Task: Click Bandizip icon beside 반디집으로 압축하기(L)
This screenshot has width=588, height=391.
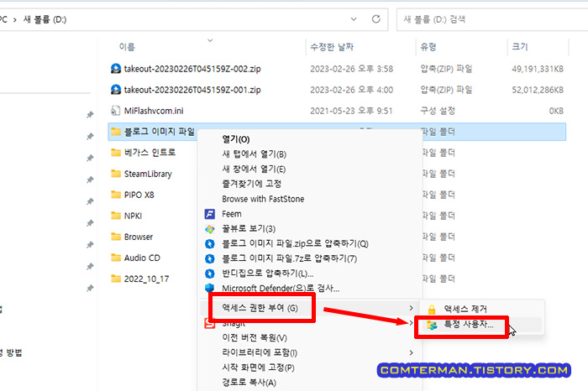Action: (210, 274)
